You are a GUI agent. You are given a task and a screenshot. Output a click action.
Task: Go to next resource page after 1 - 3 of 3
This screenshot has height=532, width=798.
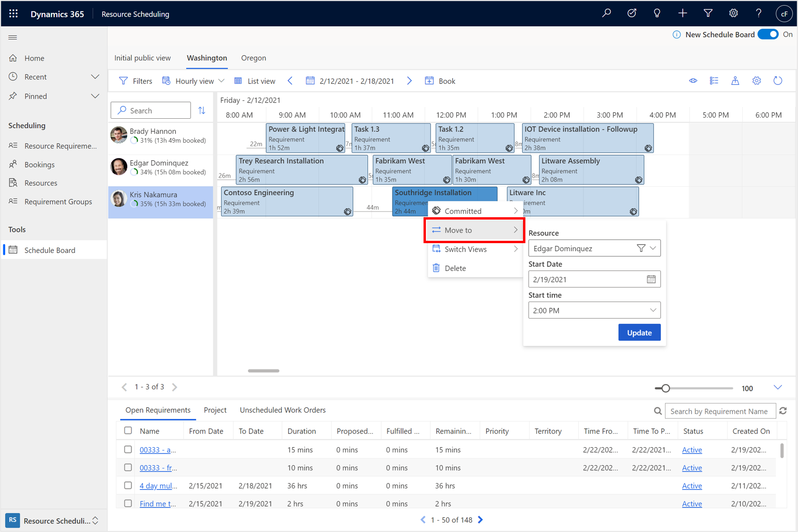(x=175, y=387)
